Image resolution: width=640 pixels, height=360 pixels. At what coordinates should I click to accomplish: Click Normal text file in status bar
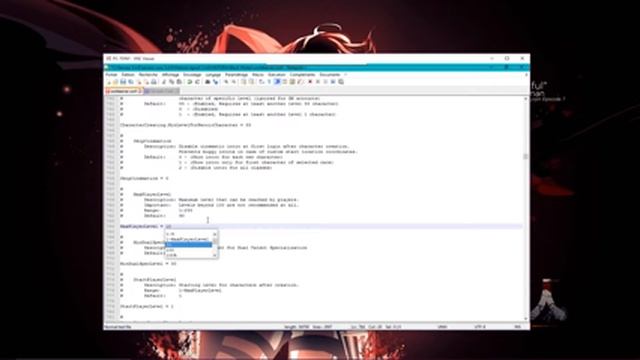[118, 327]
